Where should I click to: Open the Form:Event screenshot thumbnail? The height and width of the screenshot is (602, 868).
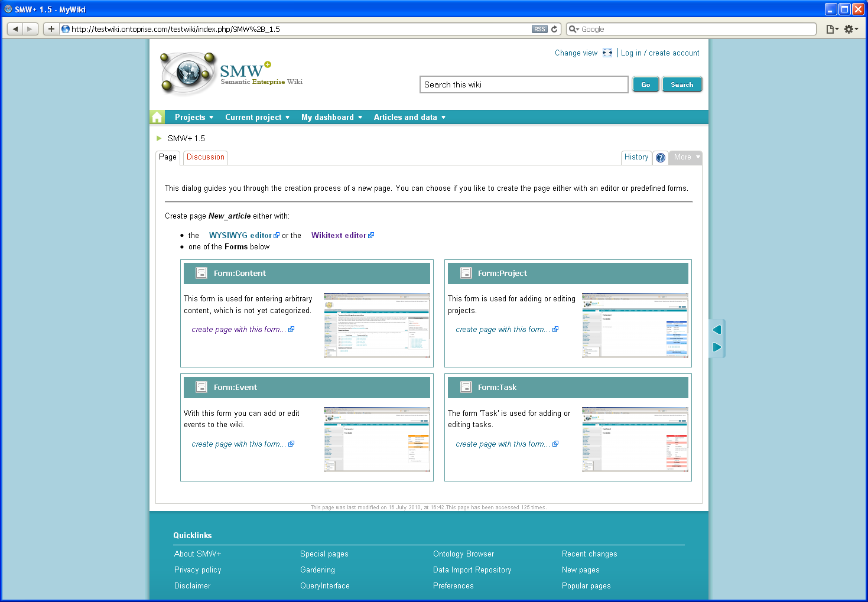376,439
